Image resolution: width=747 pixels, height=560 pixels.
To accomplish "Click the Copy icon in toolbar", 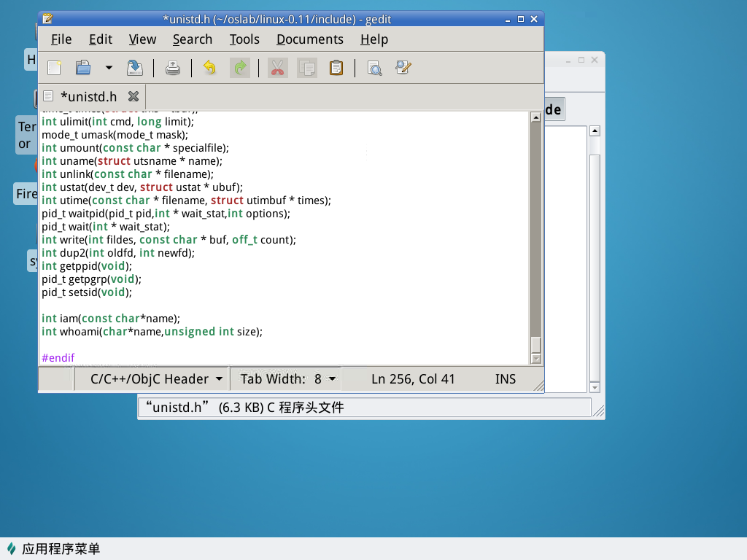I will pos(307,68).
